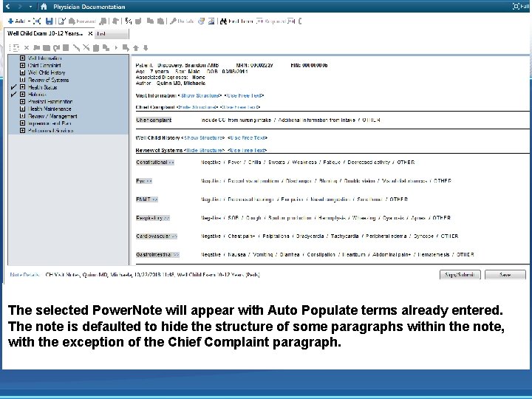Viewport: 532px width, 399px height.
Task: Expand the Physical Examination tree node
Action: pos(22,101)
